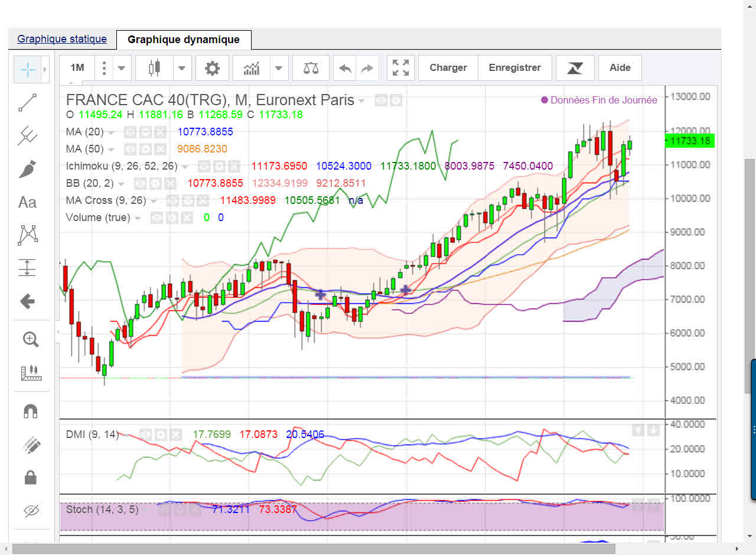Image resolution: width=756 pixels, height=555 pixels.
Task: Expand the indicators dropdown arrow
Action: pos(279,68)
